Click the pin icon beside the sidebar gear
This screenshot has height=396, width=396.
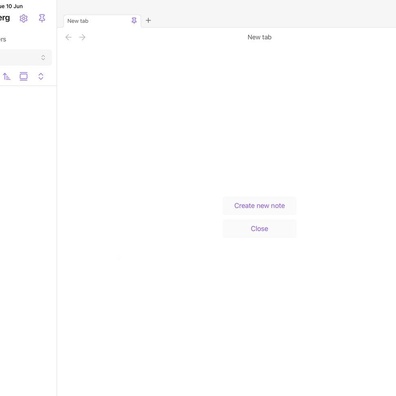[x=42, y=18]
